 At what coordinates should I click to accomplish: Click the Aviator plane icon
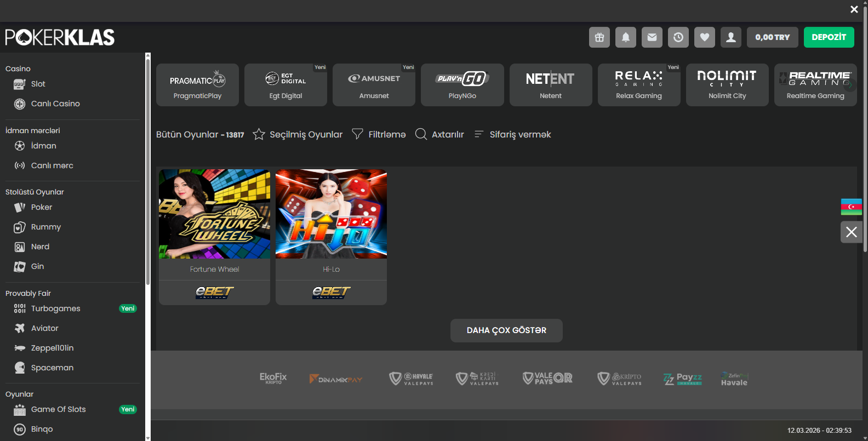click(x=20, y=328)
